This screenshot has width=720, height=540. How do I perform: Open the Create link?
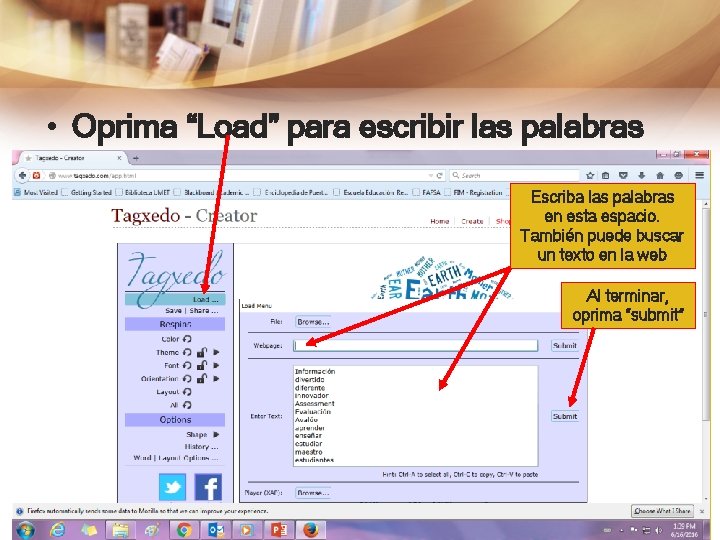(x=472, y=221)
